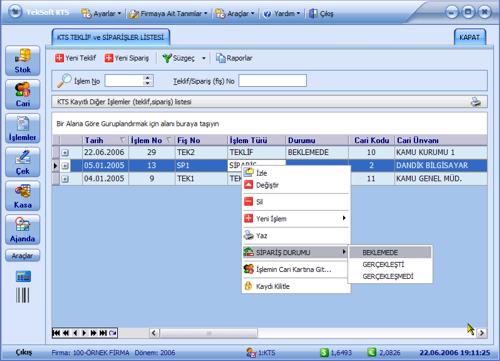Open the Stok module in the sidebar
This screenshot has width=500, height=361.
(23, 61)
